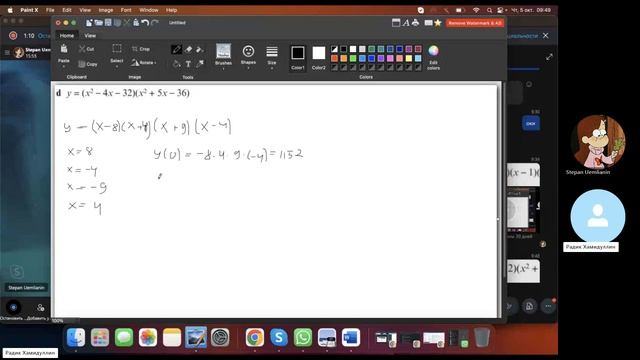Open Photos app from the Dock
This screenshot has height=360, width=640.
point(148,338)
